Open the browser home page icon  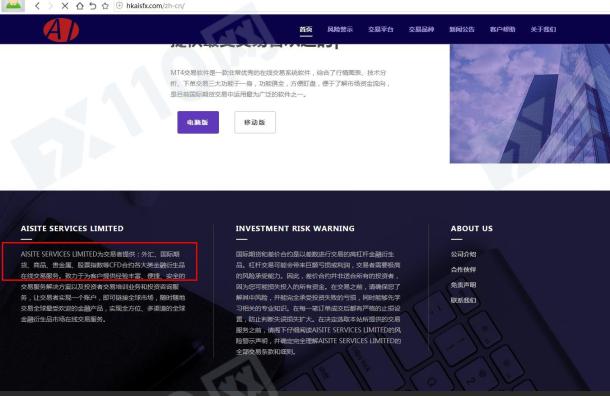click(79, 6)
